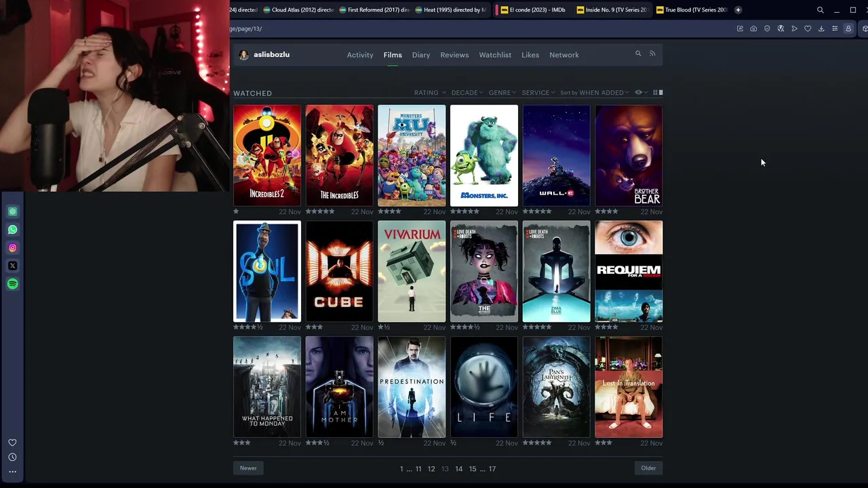Open the ChatGPT sidebar icon
The image size is (868, 488).
coord(12,212)
